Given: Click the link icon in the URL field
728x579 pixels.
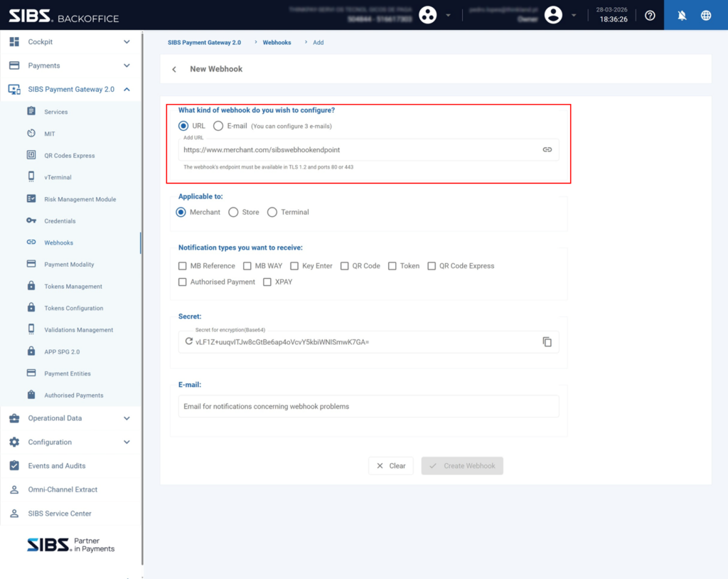Looking at the screenshot, I should pyautogui.click(x=547, y=150).
